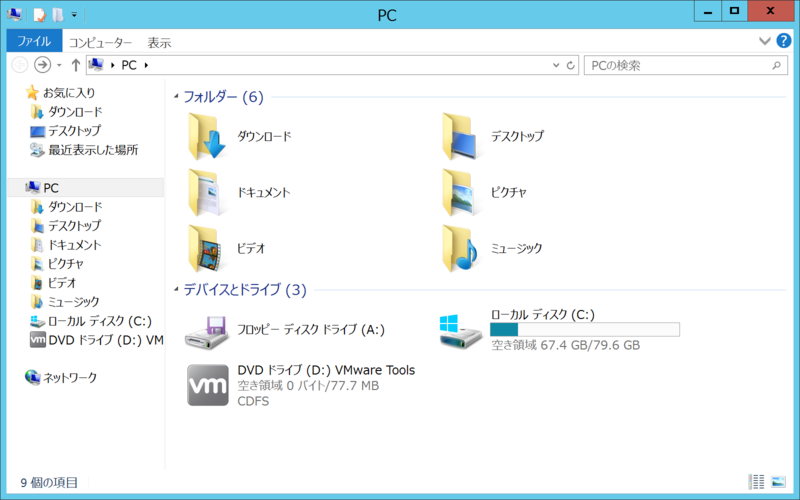The image size is (800, 500).
Task: Open the ファイル menu tab
Action: pos(34,41)
